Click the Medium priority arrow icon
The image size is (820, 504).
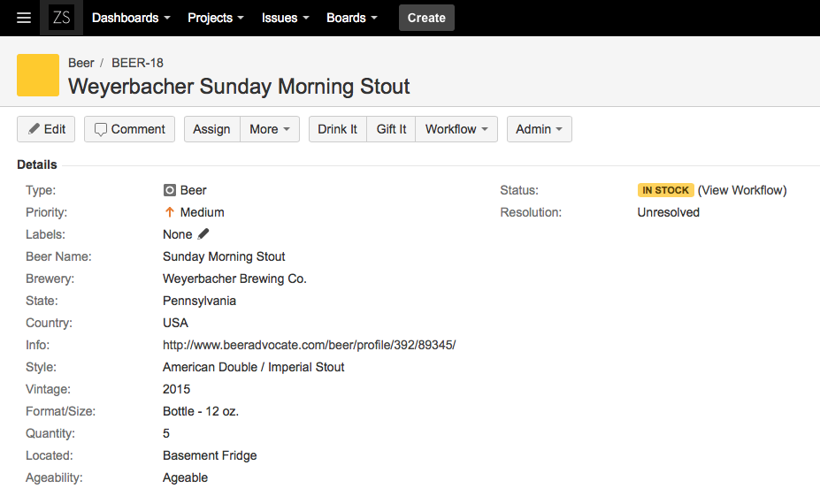click(170, 212)
